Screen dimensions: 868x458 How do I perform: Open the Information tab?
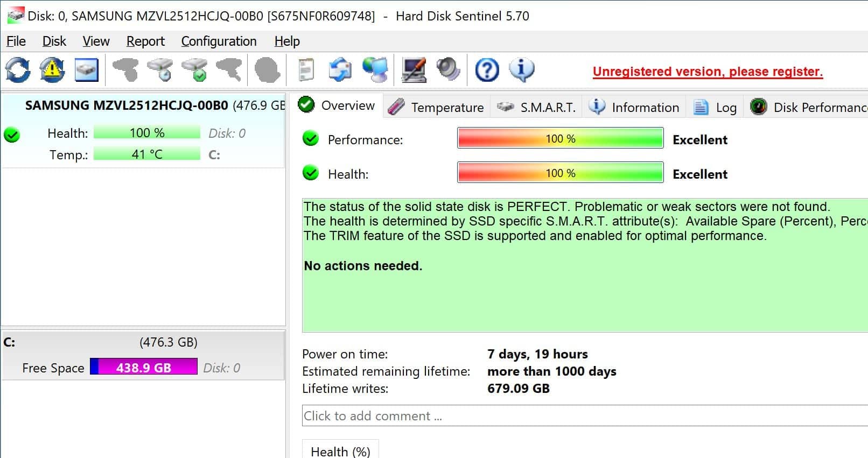pyautogui.click(x=634, y=107)
